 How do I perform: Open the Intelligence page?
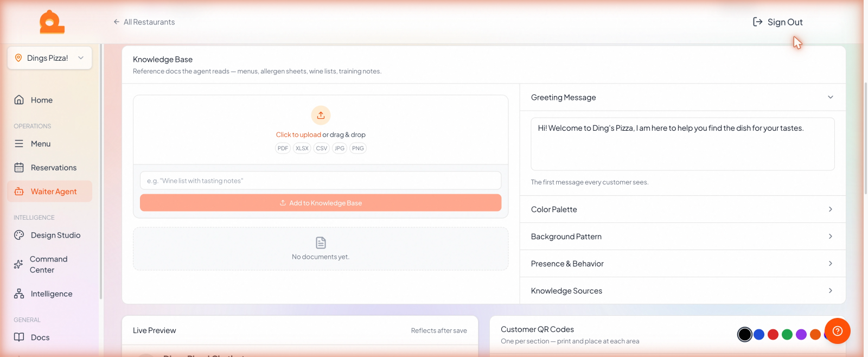tap(49, 294)
